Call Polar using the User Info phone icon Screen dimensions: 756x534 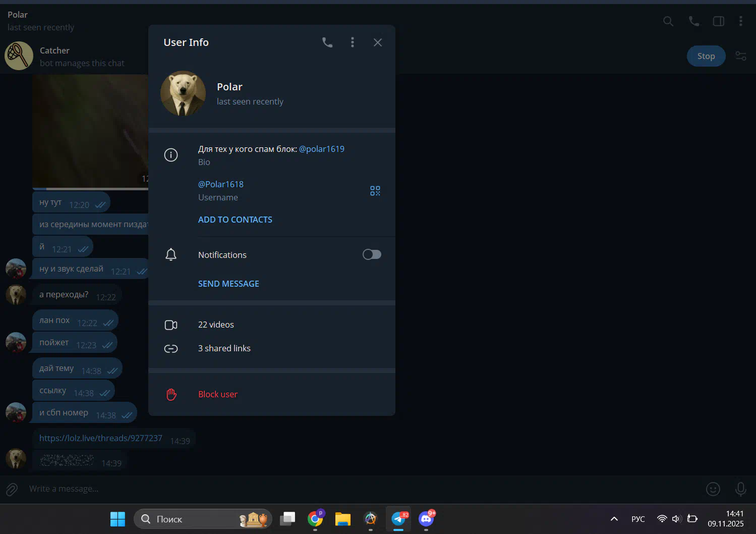[327, 42]
